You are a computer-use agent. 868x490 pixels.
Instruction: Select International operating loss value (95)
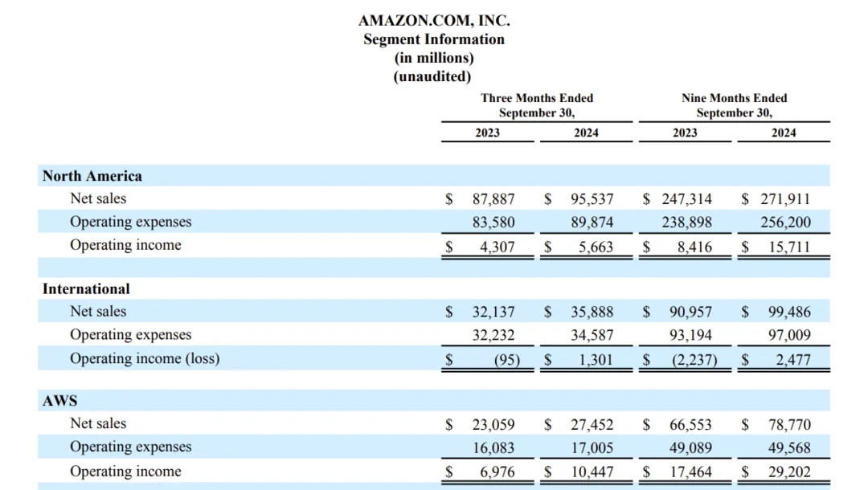click(x=506, y=360)
